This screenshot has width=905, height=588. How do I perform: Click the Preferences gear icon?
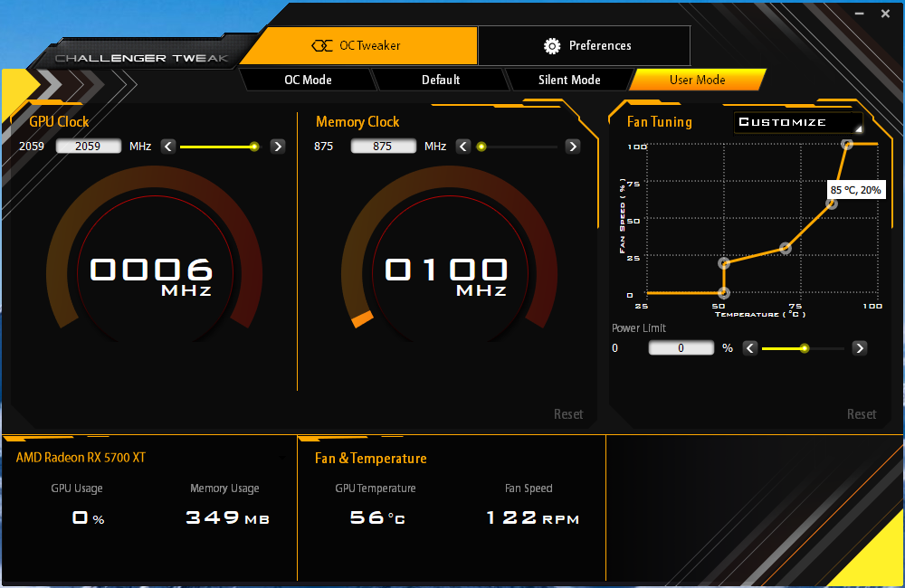tap(552, 46)
